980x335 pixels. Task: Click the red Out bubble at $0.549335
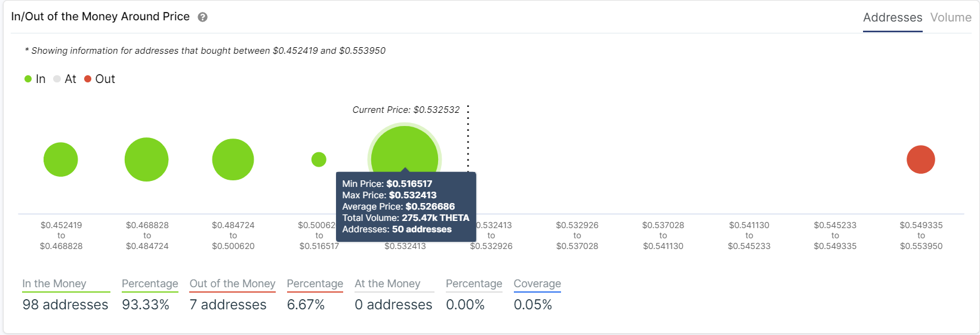[x=920, y=159]
